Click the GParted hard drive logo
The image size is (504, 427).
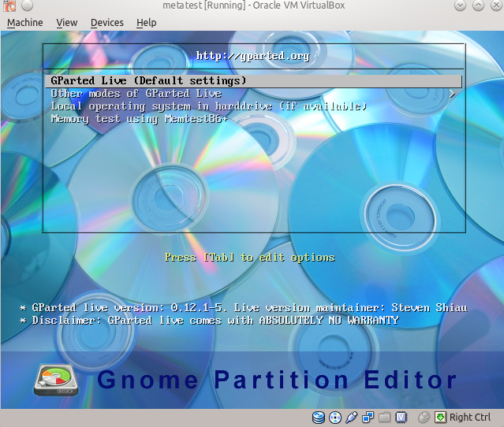pos(56,380)
